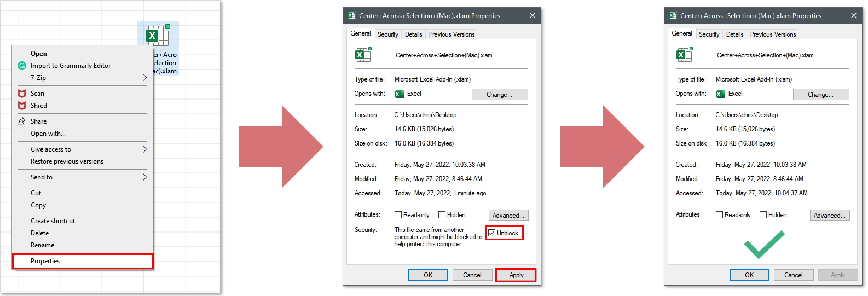Click Advanced... button in right dialog
Viewport: 868px width, 296px height.
point(830,216)
